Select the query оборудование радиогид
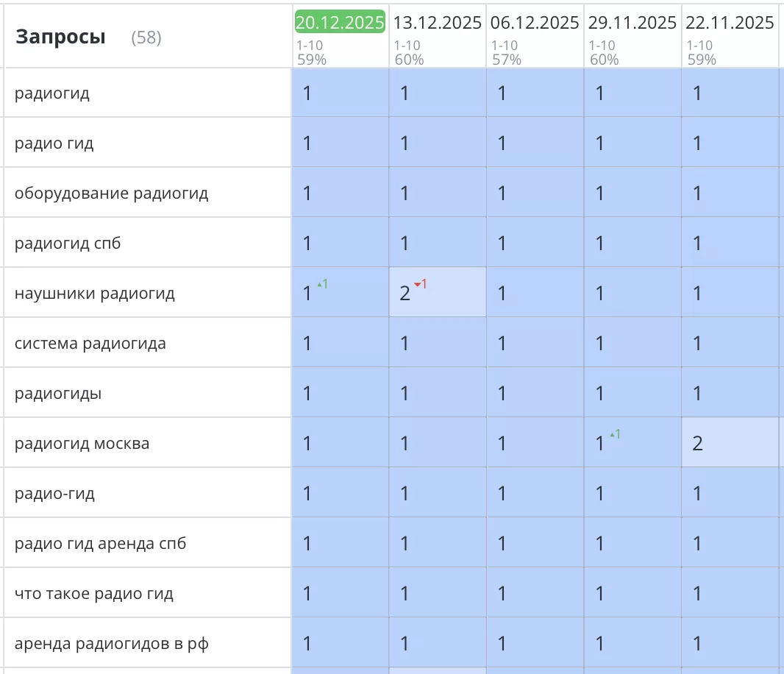Image resolution: width=784 pixels, height=674 pixels. tap(111, 193)
